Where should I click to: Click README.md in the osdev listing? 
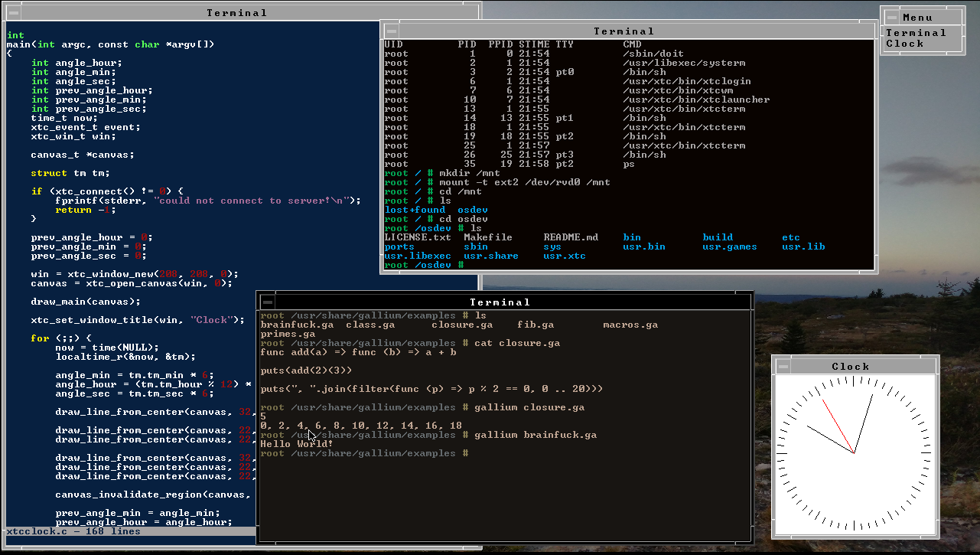click(571, 237)
